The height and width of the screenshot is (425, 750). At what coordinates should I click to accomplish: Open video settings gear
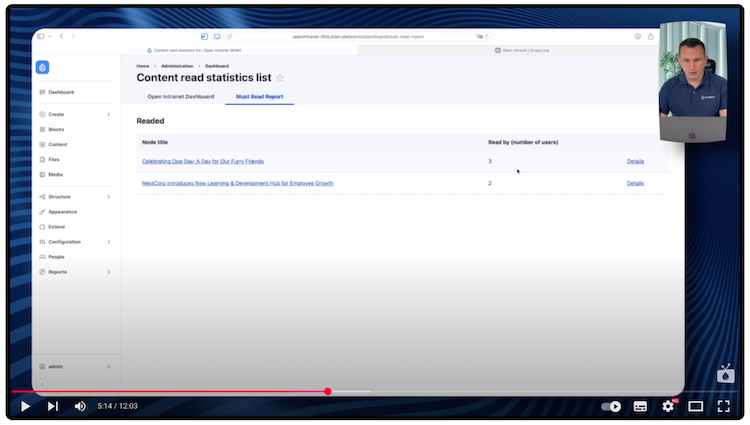pyautogui.click(x=668, y=406)
